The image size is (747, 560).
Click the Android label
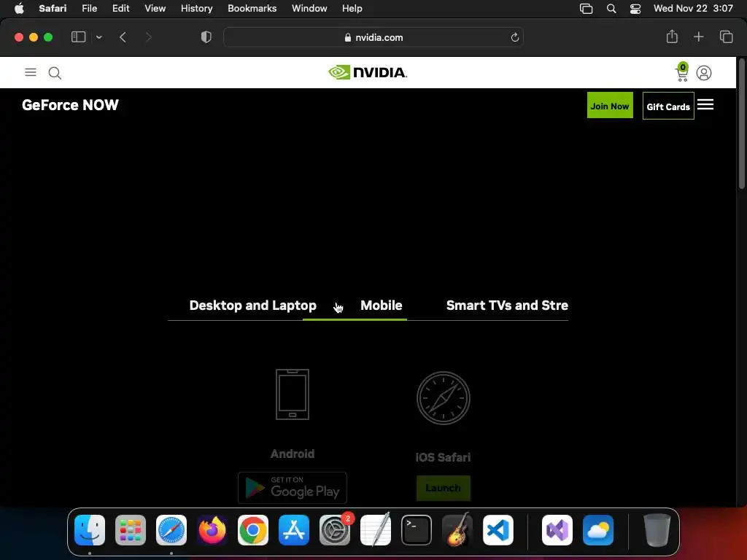pyautogui.click(x=293, y=454)
